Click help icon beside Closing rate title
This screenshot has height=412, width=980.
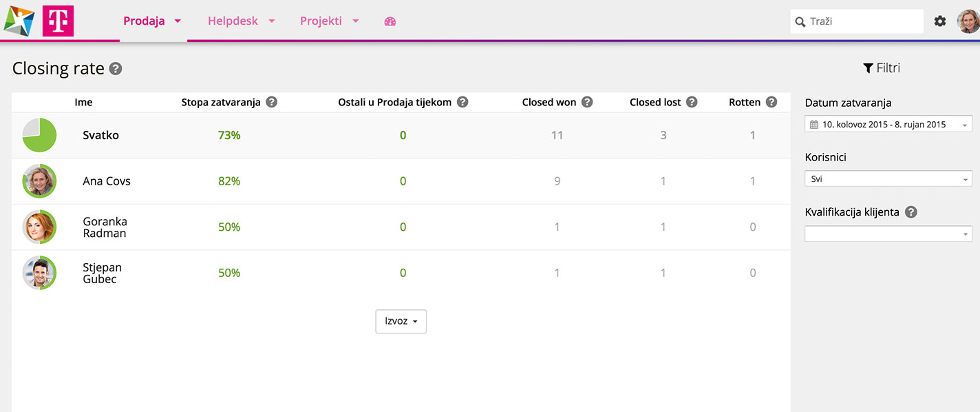tap(116, 69)
